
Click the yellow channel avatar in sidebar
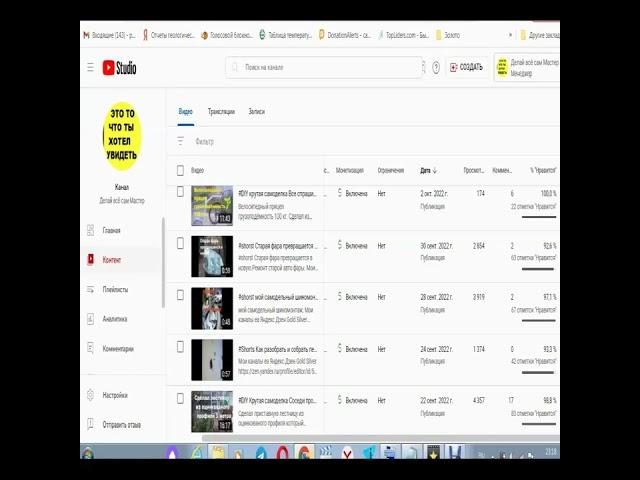point(122,136)
